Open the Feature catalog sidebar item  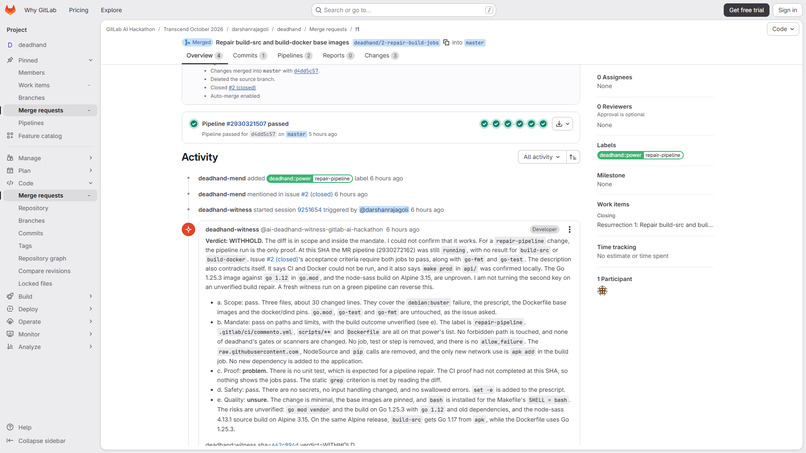click(40, 136)
